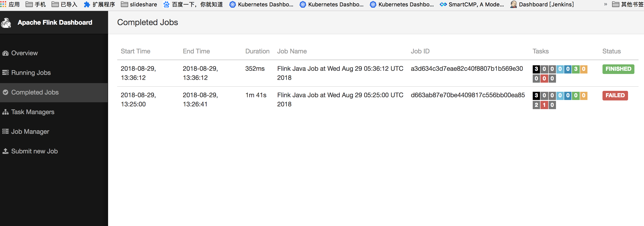Open Job Manager section
Screen dimensions: 644x226
(30, 131)
